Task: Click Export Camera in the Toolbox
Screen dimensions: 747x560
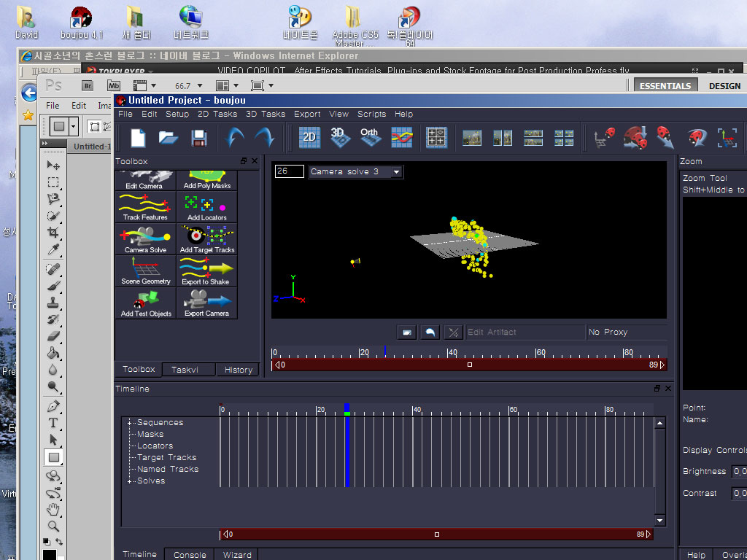Action: [x=206, y=303]
